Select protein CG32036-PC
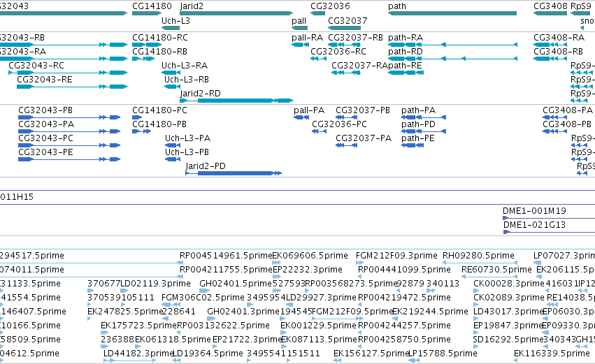This screenshot has height=364, width=595. (339, 124)
